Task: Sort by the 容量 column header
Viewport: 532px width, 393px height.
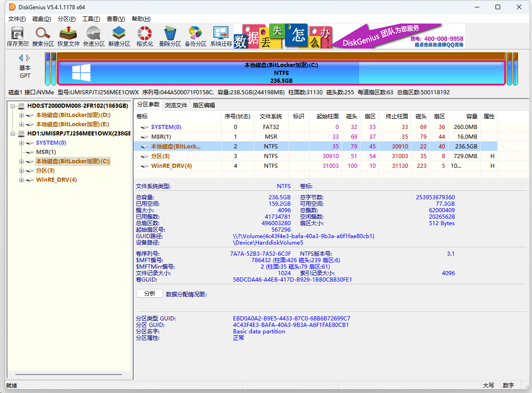Action: coord(464,117)
